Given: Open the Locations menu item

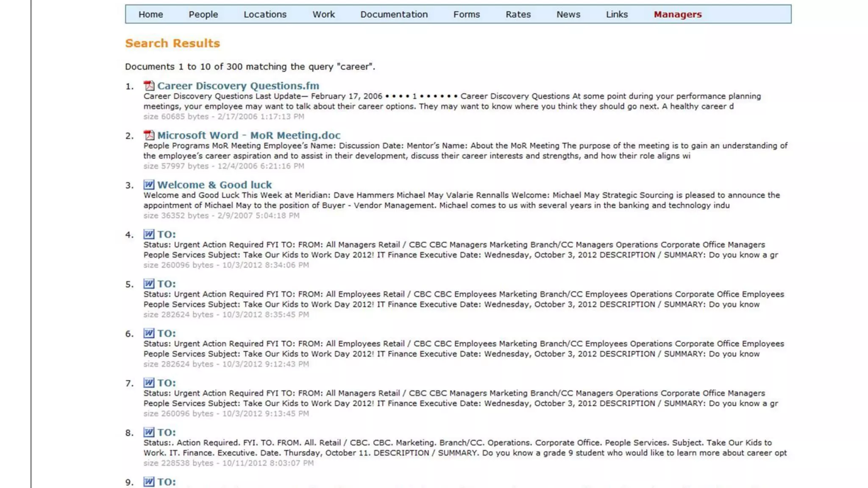Looking at the screenshot, I should pos(265,14).
